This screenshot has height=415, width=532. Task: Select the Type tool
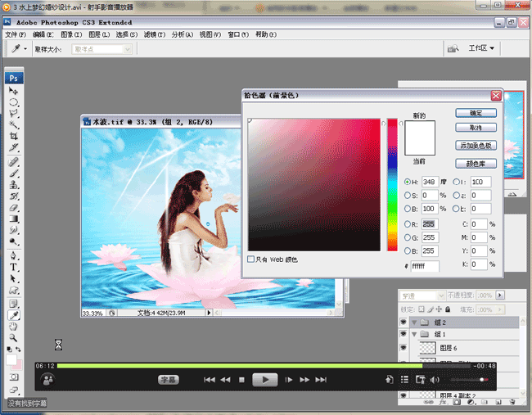point(14,267)
